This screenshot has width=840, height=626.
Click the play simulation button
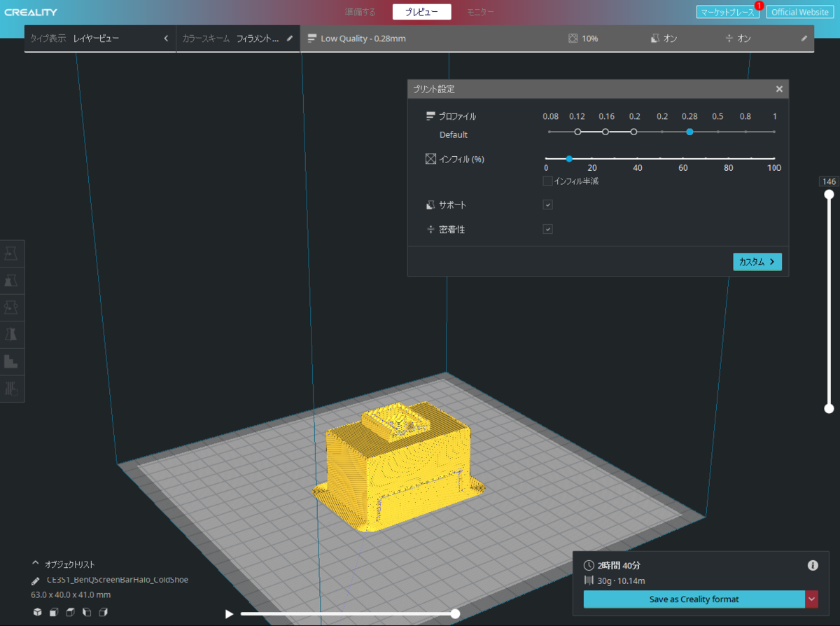[229, 614]
